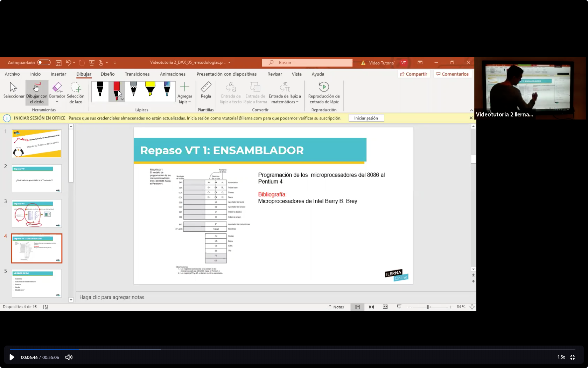The width and height of the screenshot is (588, 368).
Task: Click the Iniciar sesión button
Action: point(366,118)
